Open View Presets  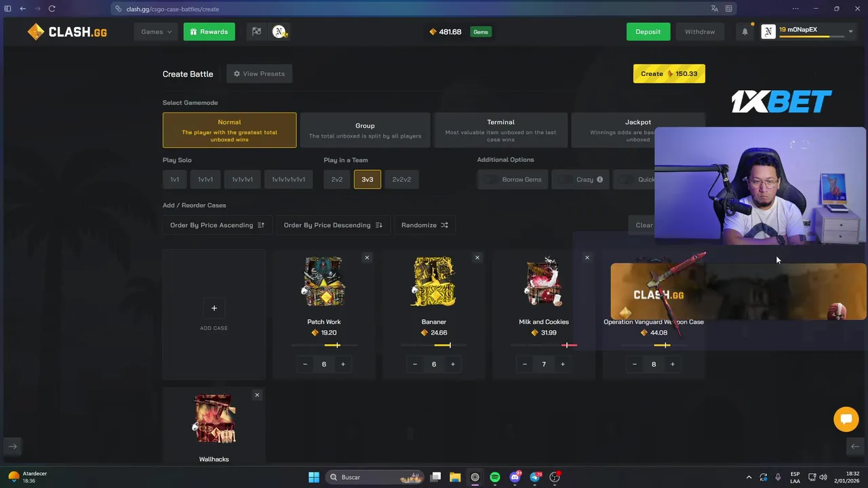click(259, 74)
